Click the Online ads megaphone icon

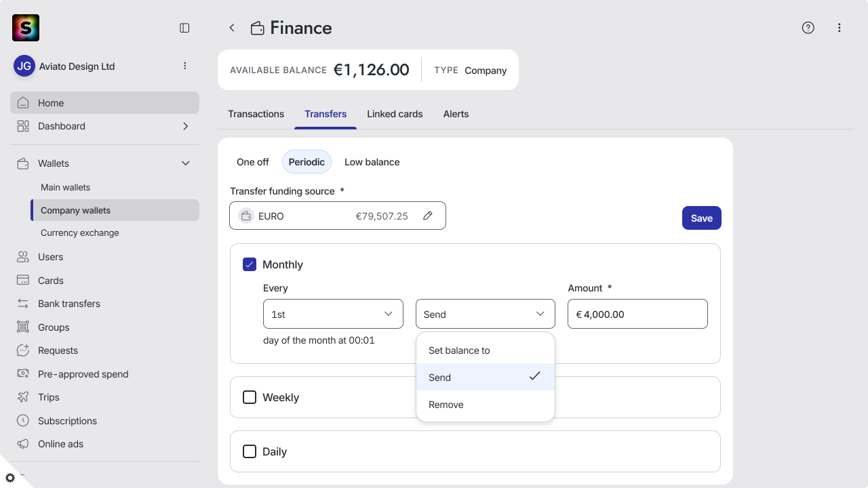tap(23, 444)
